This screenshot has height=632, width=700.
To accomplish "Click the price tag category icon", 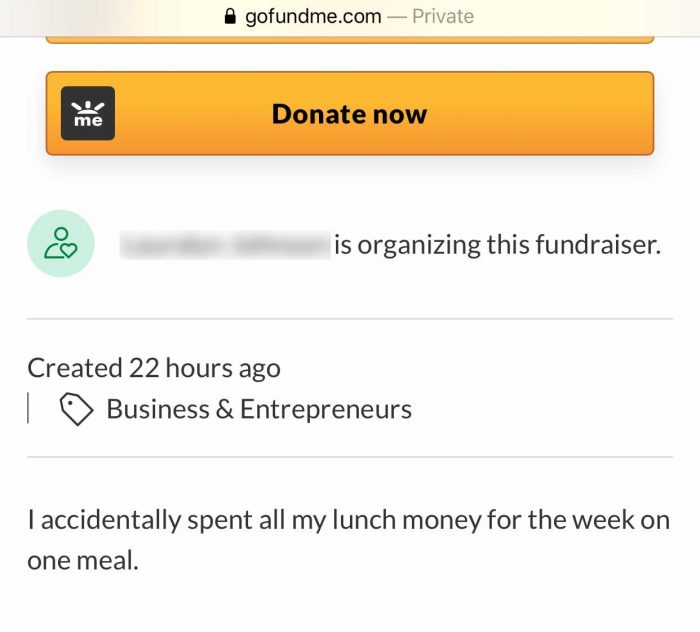I will click(76, 409).
